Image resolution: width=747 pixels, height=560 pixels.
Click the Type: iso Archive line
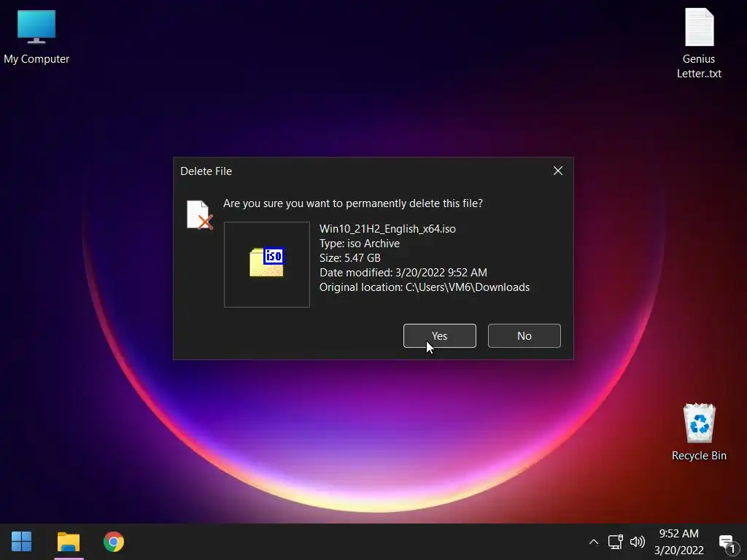click(359, 244)
